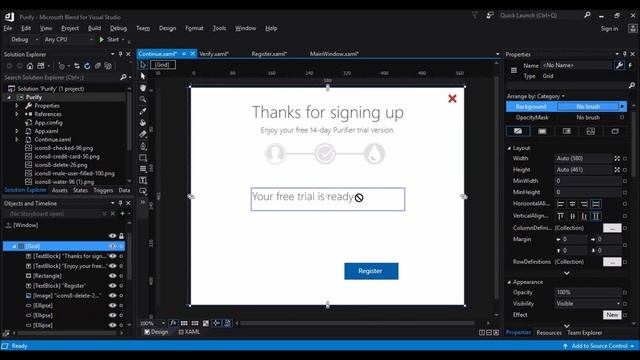Select the Zoom magnifier tool

(143, 99)
